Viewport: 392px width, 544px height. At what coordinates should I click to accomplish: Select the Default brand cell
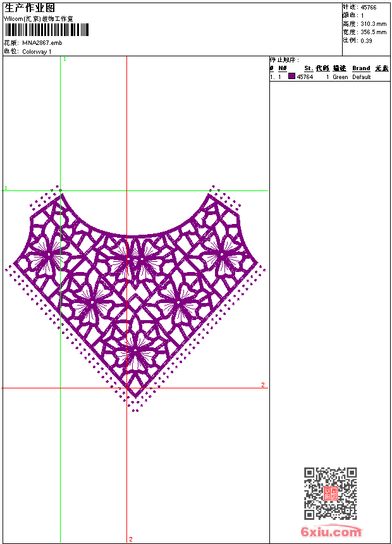[361, 77]
